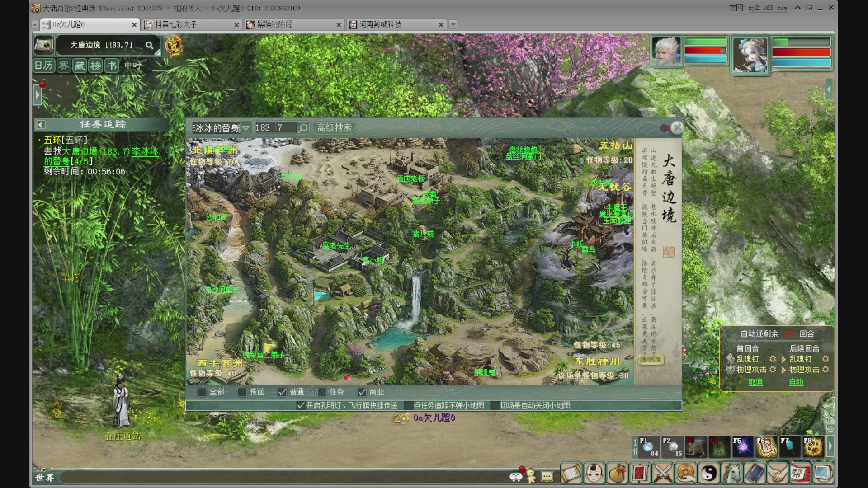Viewport: 868px width, 488px height.
Task: Open the quest scroll icon in bottom toolbar
Action: pos(571,473)
